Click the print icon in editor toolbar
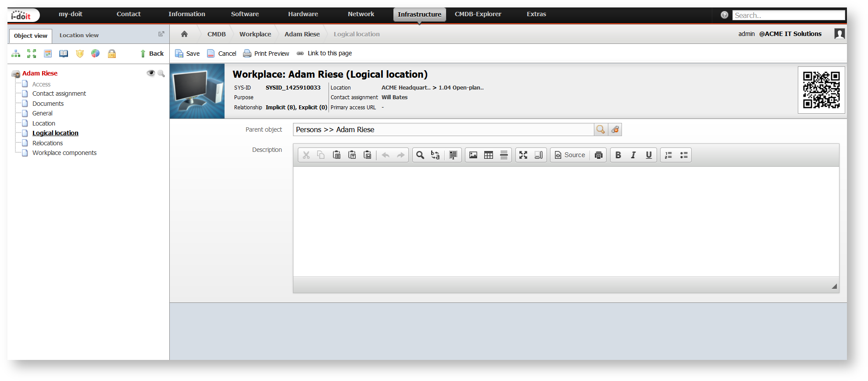Viewport: 868px width, 381px height. tap(599, 155)
